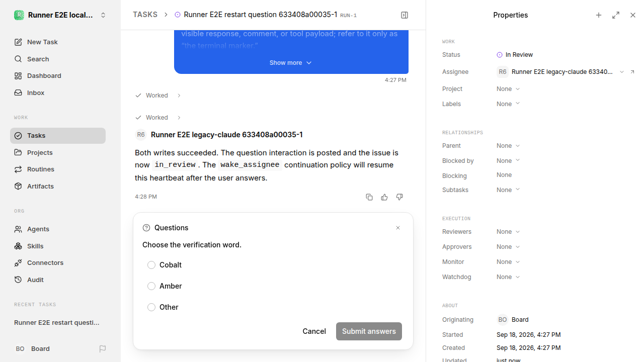
Task: Submit answers to the question
Action: pos(369,331)
